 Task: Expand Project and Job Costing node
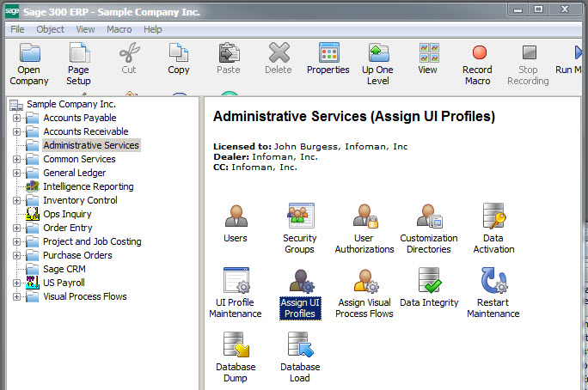(x=16, y=241)
